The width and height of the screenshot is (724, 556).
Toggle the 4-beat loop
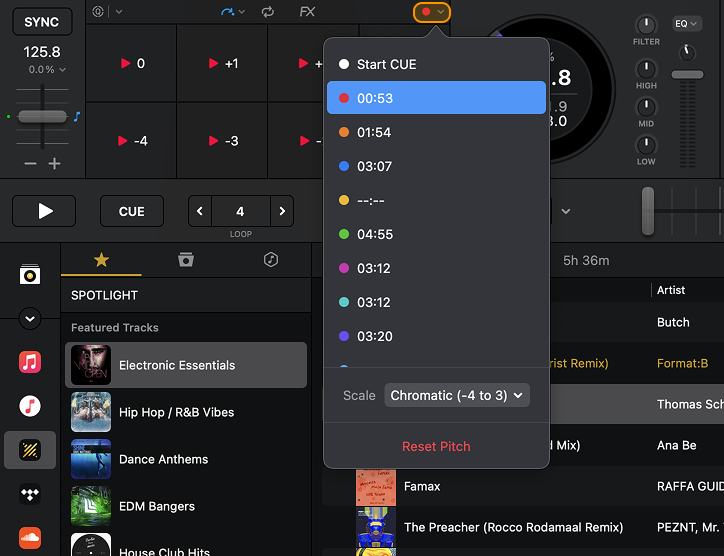[x=241, y=211]
